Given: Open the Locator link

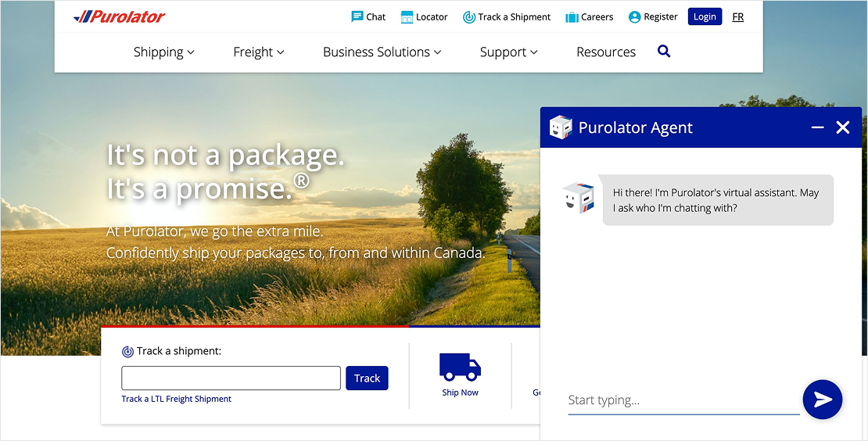Looking at the screenshot, I should tap(432, 17).
